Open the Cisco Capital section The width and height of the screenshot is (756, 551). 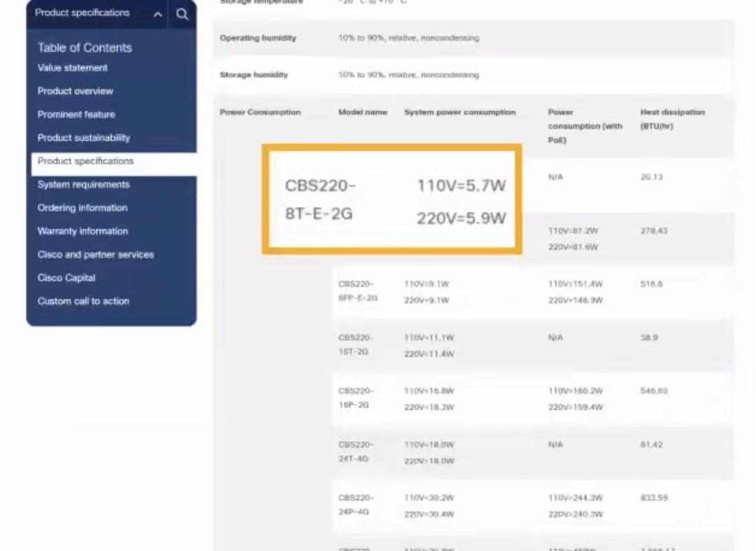pos(66,278)
